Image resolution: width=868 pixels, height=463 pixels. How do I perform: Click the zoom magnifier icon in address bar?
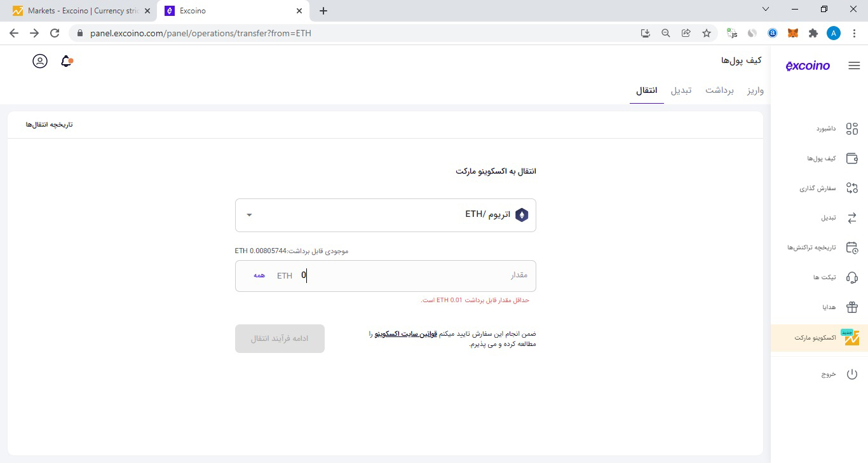[665, 33]
